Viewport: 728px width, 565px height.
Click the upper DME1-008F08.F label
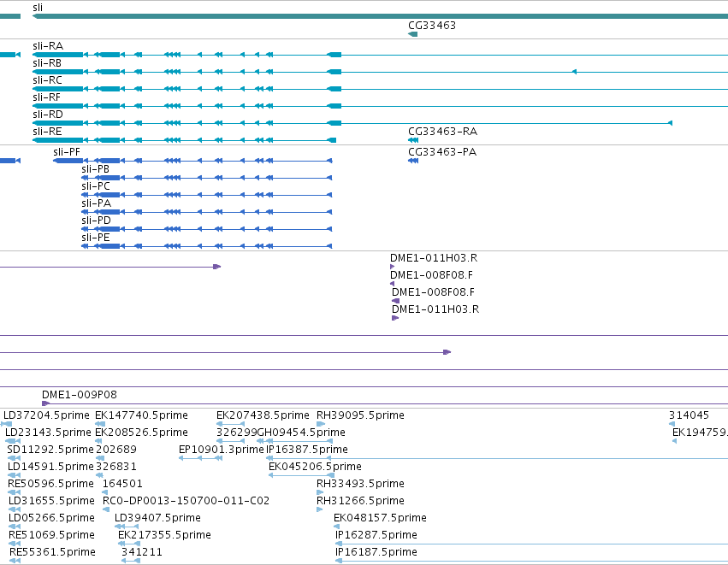431,275
